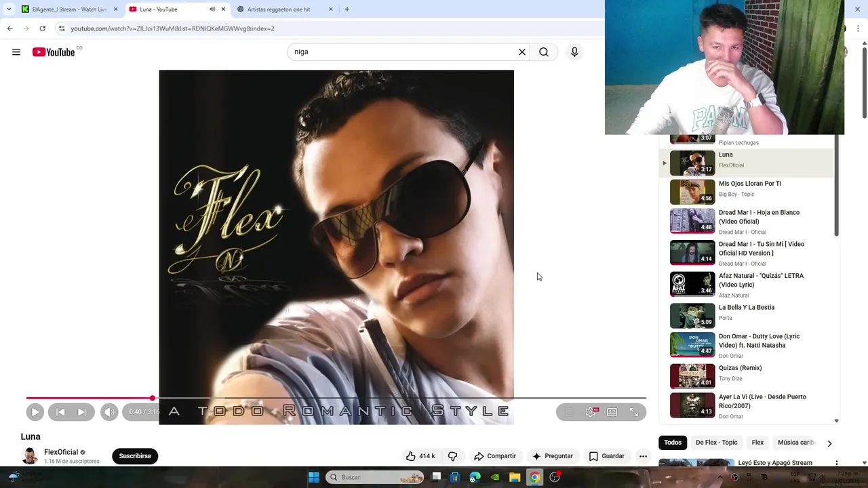This screenshot has width=868, height=488.
Task: Go forward in browser history
Action: [x=26, y=28]
